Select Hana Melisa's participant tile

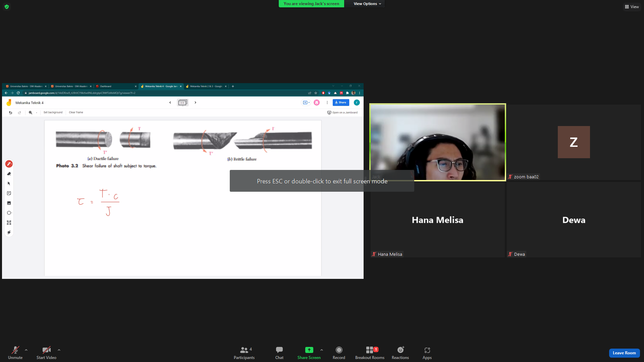(x=437, y=220)
